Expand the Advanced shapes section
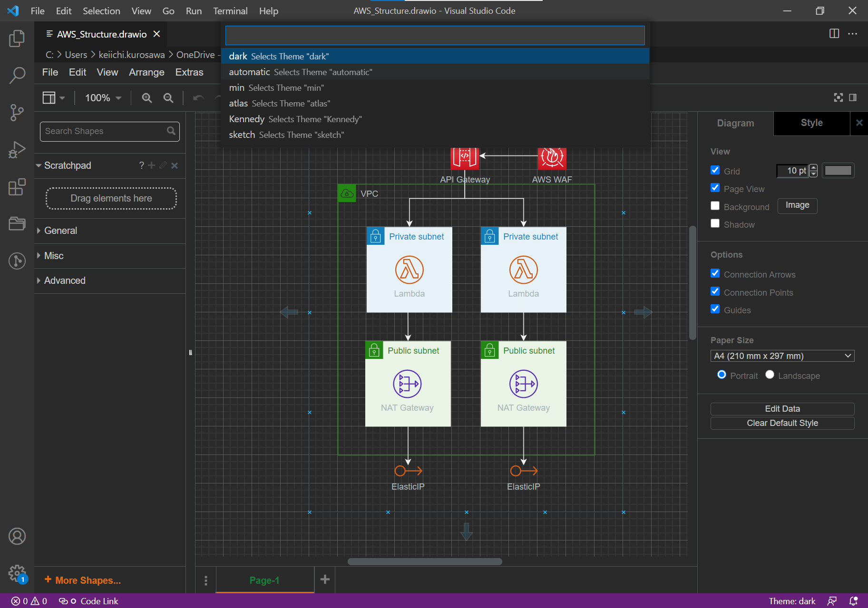 tap(64, 280)
